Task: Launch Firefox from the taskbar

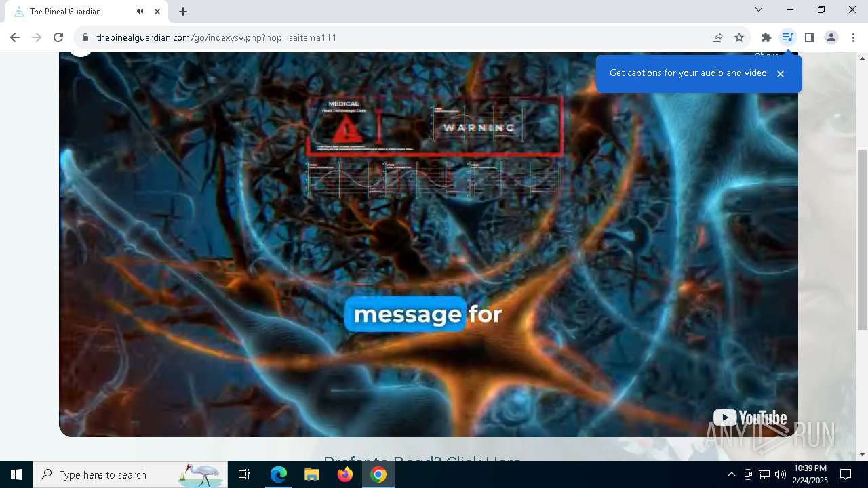Action: coord(345,474)
